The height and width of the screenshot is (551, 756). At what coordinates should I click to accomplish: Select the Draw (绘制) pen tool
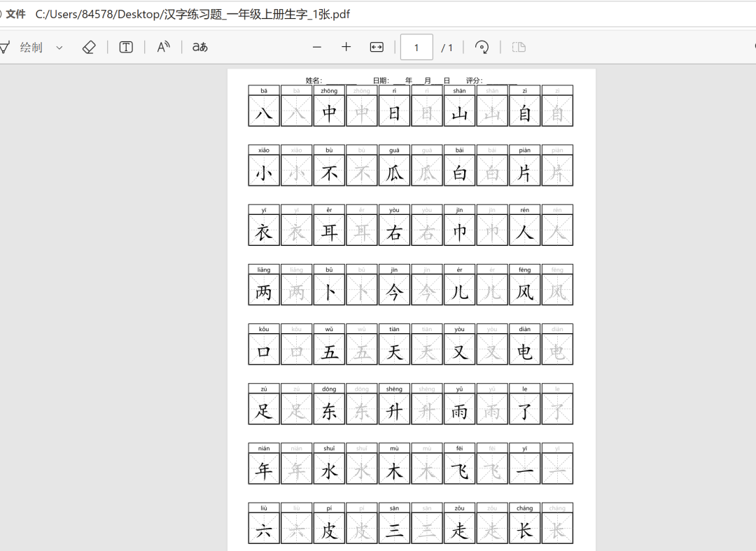tap(22, 47)
